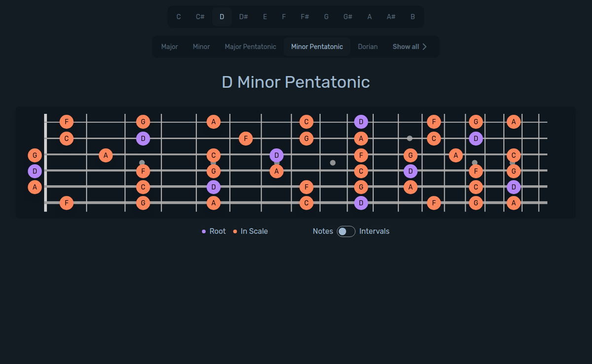Set the root note to B
Viewport: 592px width, 364px height.
412,16
